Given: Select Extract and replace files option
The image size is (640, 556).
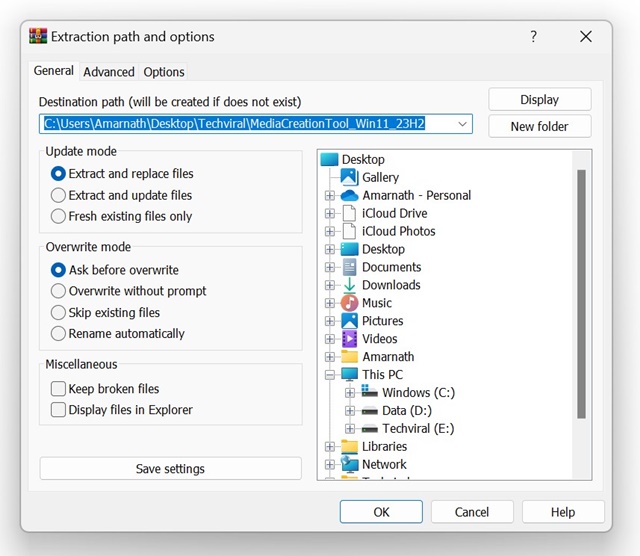Looking at the screenshot, I should pyautogui.click(x=122, y=173).
